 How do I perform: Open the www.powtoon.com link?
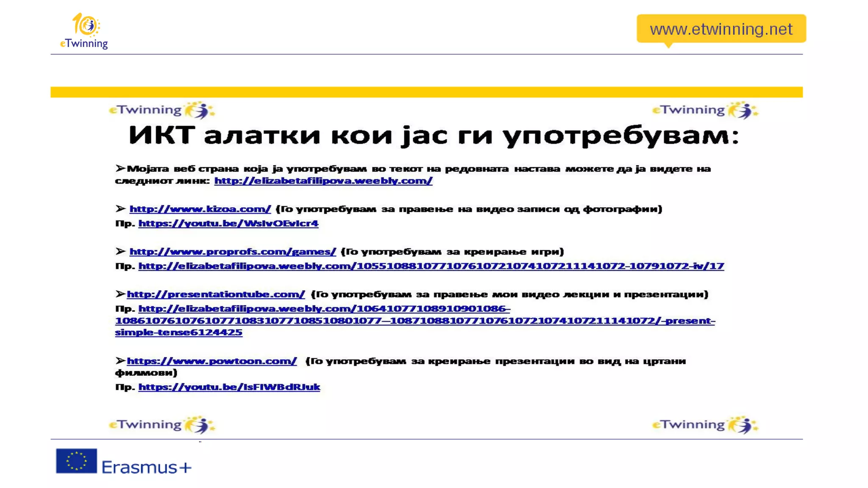(x=211, y=361)
